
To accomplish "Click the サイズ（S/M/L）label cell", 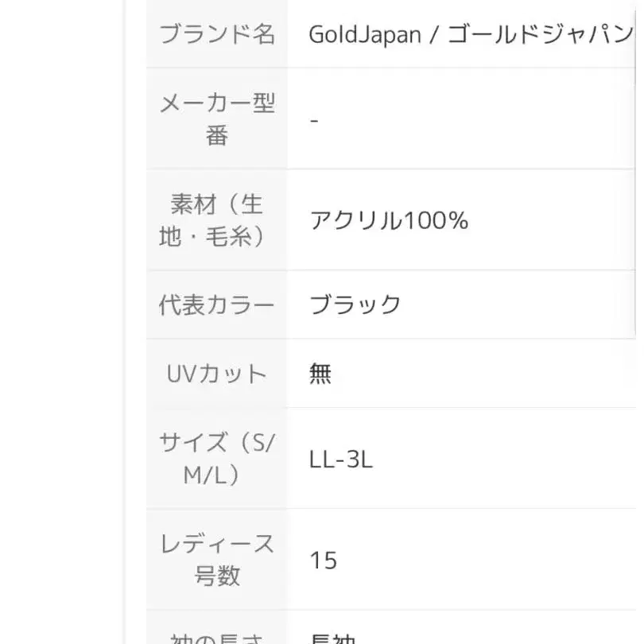I will 217,459.
